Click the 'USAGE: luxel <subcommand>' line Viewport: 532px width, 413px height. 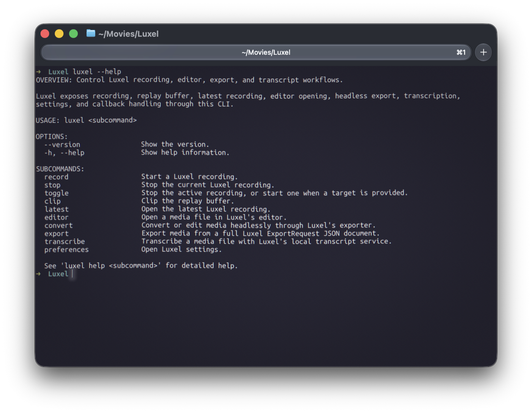click(86, 120)
